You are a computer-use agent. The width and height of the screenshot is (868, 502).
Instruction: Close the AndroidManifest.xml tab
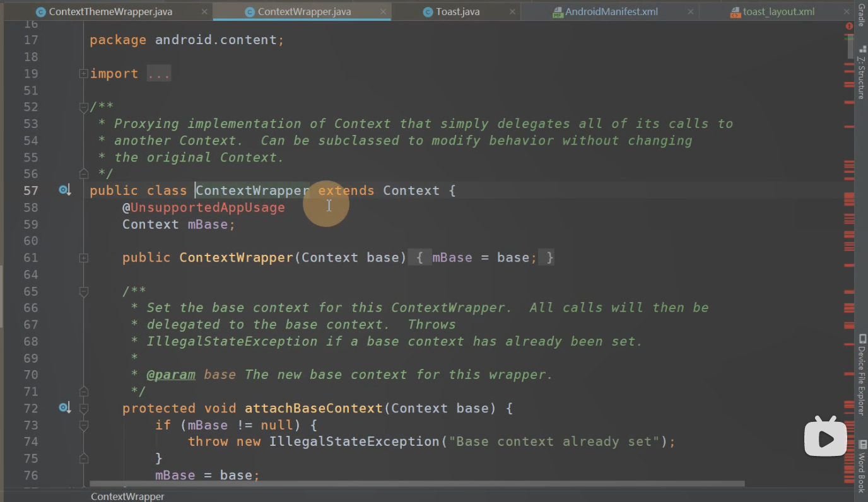coord(691,11)
